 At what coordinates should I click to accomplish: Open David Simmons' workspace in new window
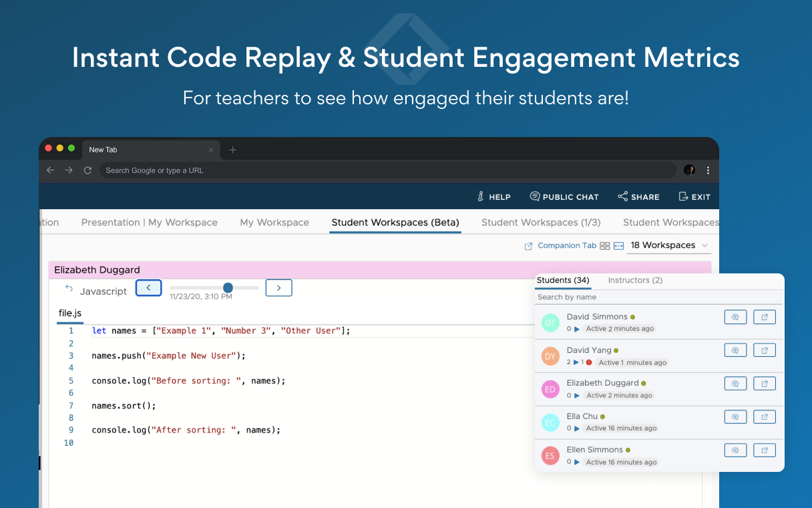click(x=765, y=317)
